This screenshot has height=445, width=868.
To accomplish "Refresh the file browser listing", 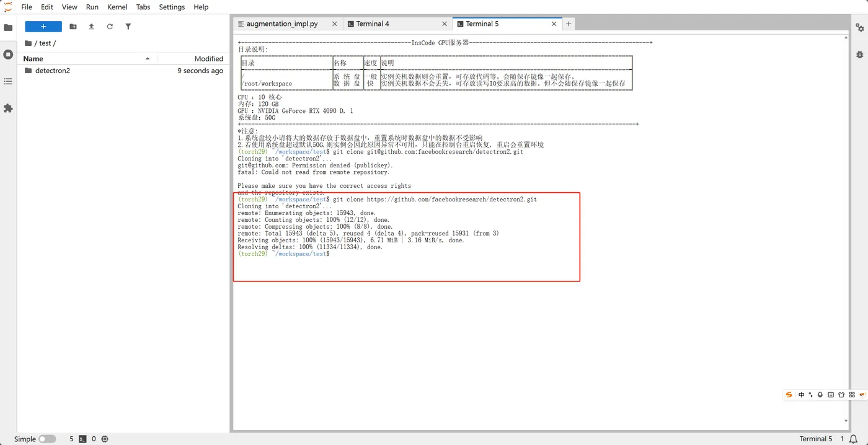I will (110, 26).
